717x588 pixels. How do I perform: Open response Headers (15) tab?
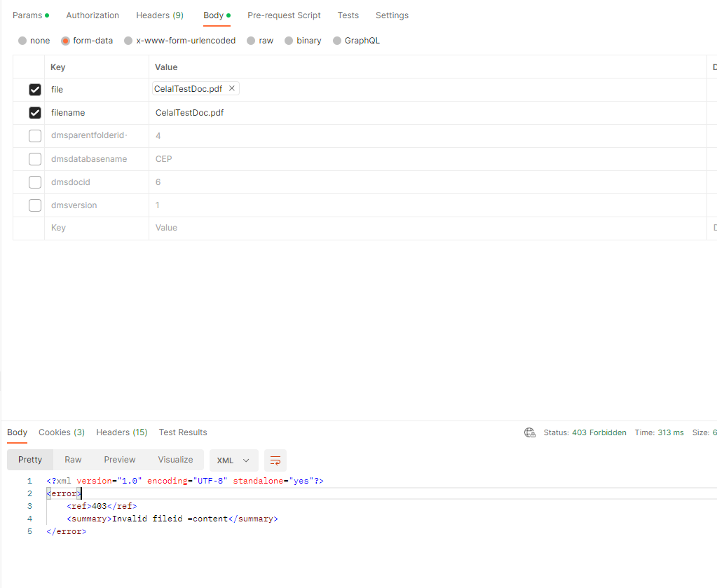click(122, 432)
